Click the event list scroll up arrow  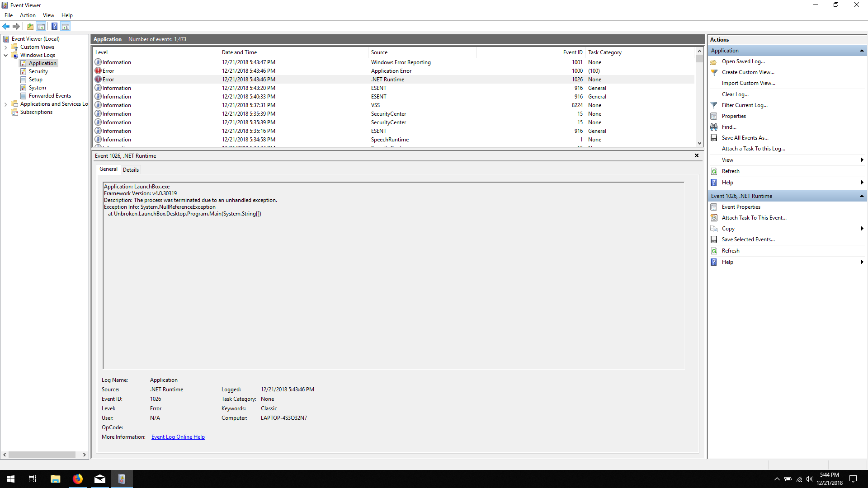(699, 51)
